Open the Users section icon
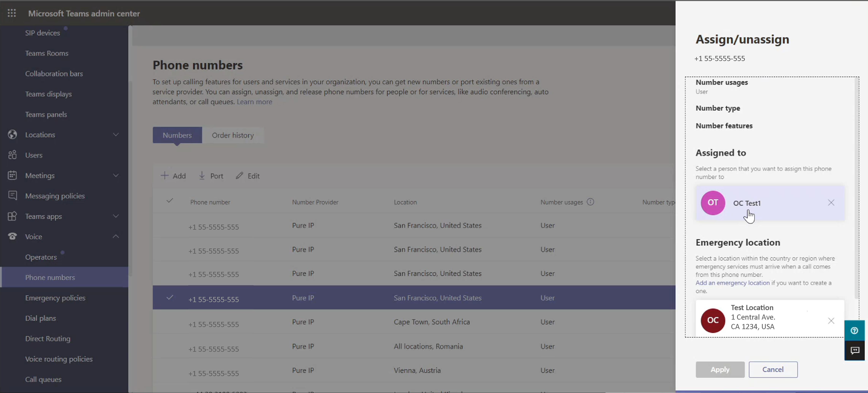The image size is (868, 393). [x=13, y=155]
